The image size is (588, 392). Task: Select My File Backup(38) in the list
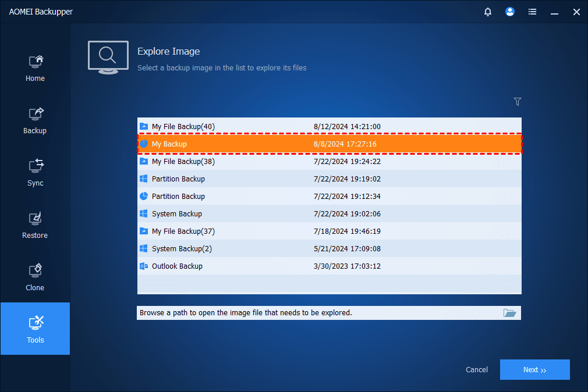[183, 162]
